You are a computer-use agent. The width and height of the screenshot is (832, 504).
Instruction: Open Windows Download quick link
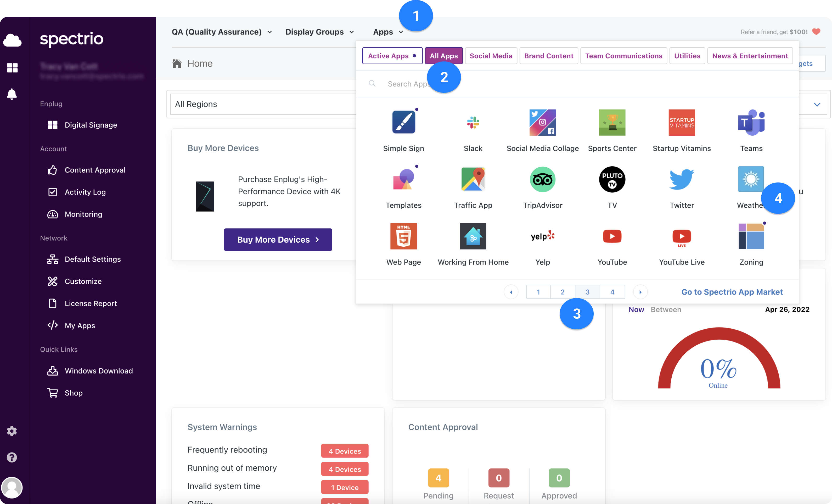(90, 371)
